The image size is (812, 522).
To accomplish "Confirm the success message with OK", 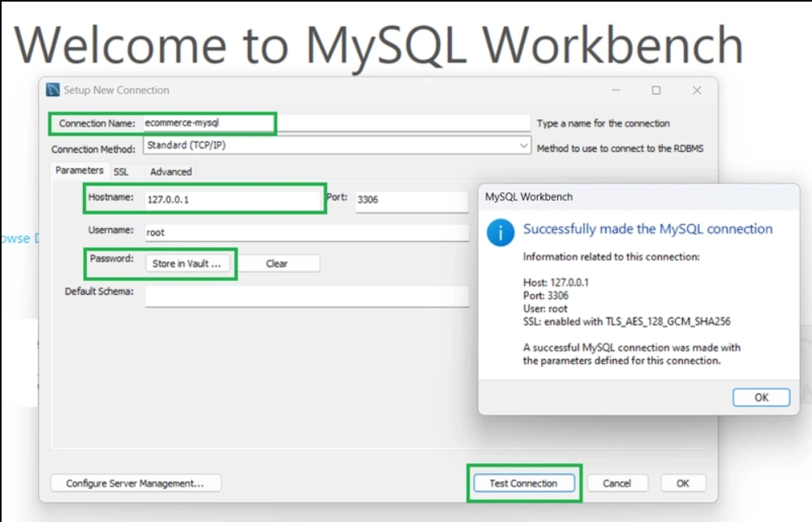I will [x=761, y=398].
